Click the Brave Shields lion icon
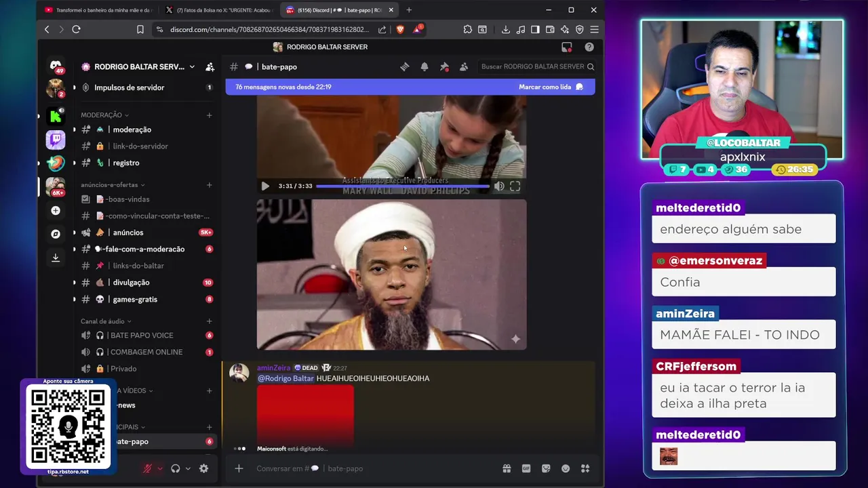The height and width of the screenshot is (488, 868). click(x=399, y=29)
